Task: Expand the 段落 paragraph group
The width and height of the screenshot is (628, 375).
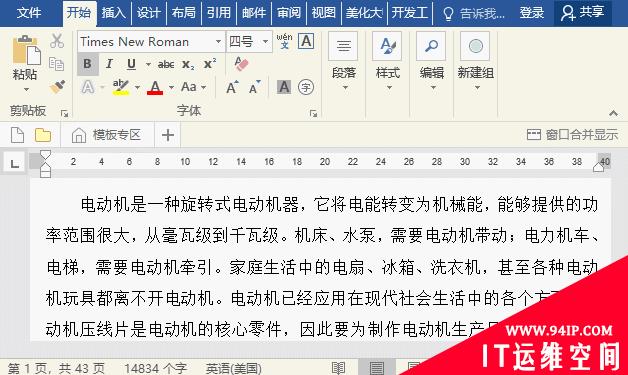Action: pyautogui.click(x=344, y=62)
